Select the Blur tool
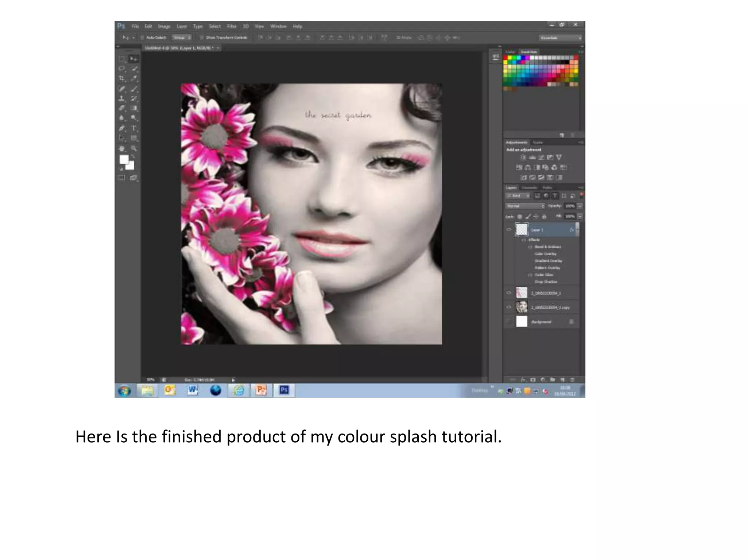This screenshot has height=560, width=747. click(x=122, y=118)
